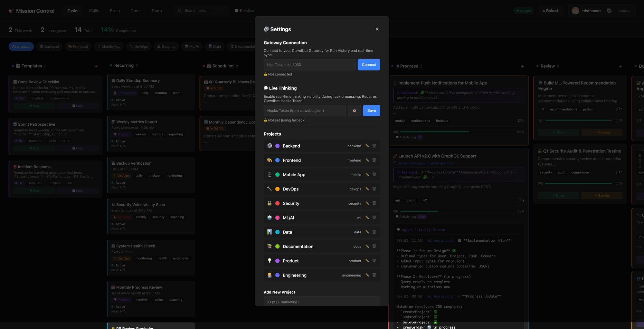Toggle the Archive checkbox
The height and width of the screenshot is (329, 644).
[x=236, y=11]
